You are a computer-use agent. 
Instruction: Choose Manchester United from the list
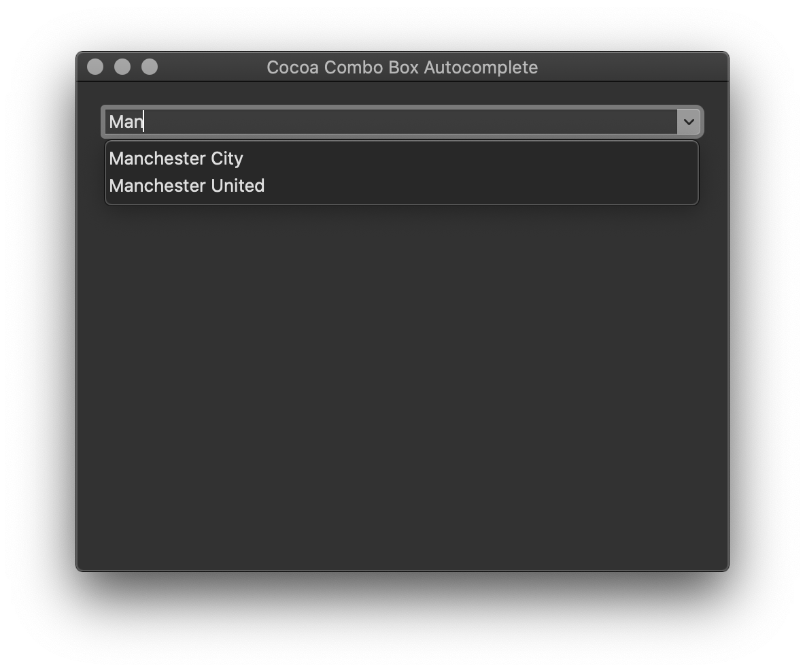(x=401, y=186)
